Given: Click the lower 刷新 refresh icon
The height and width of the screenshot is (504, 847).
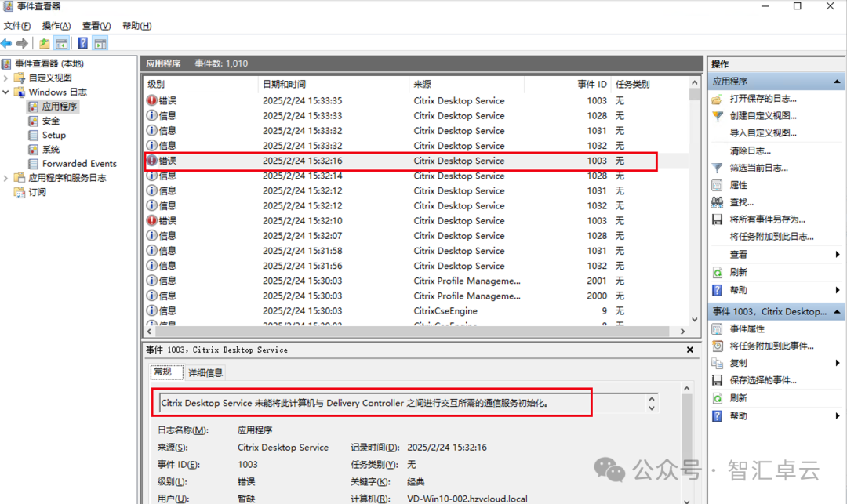Looking at the screenshot, I should pyautogui.click(x=718, y=398).
